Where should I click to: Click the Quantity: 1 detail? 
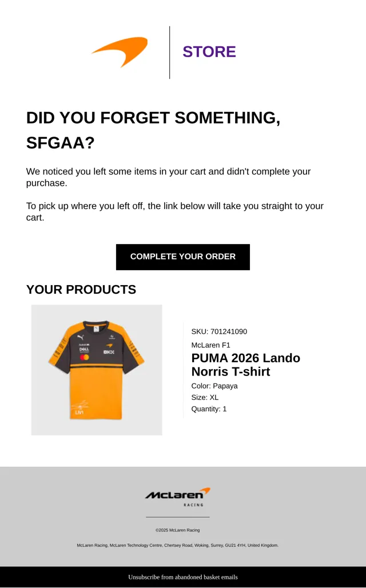[x=209, y=409]
